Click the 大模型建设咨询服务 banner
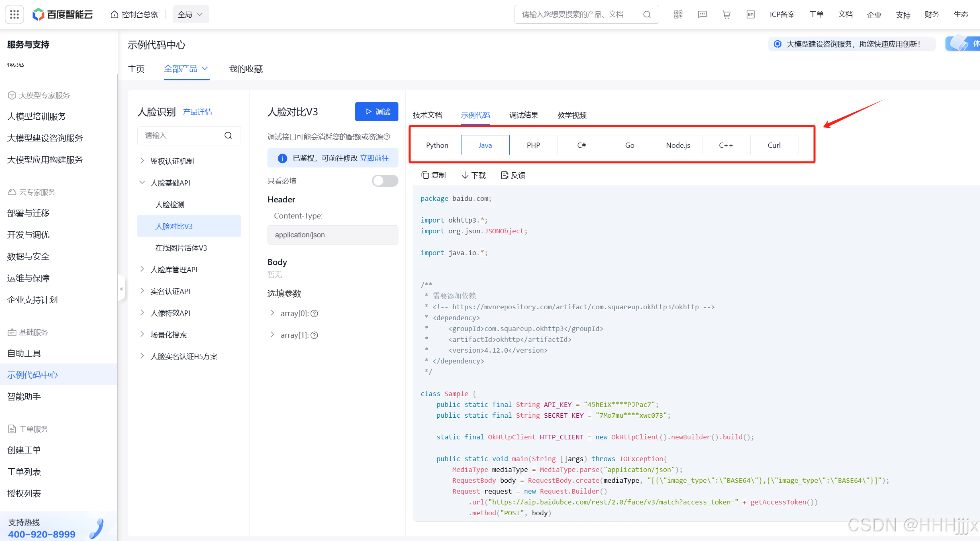The image size is (980, 541). 852,44
